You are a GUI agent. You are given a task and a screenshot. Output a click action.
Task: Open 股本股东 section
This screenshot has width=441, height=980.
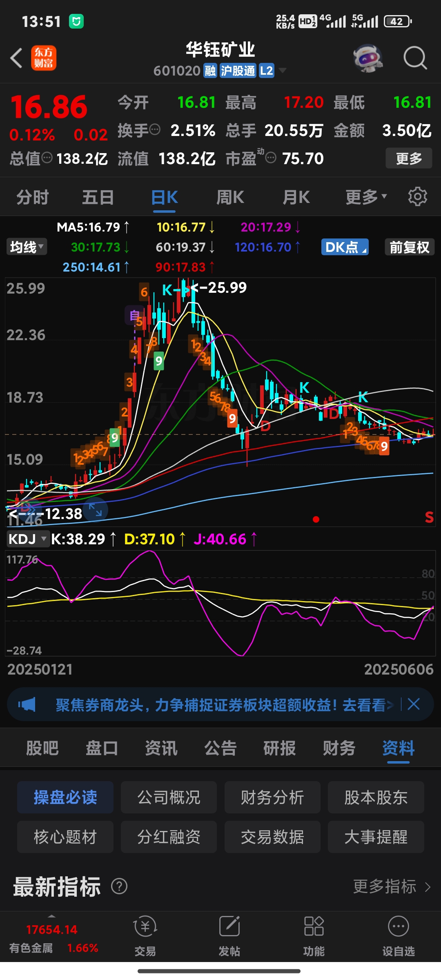coord(376,797)
